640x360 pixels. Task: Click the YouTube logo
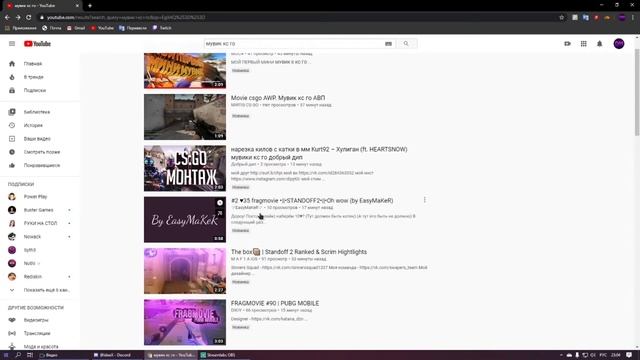click(37, 44)
